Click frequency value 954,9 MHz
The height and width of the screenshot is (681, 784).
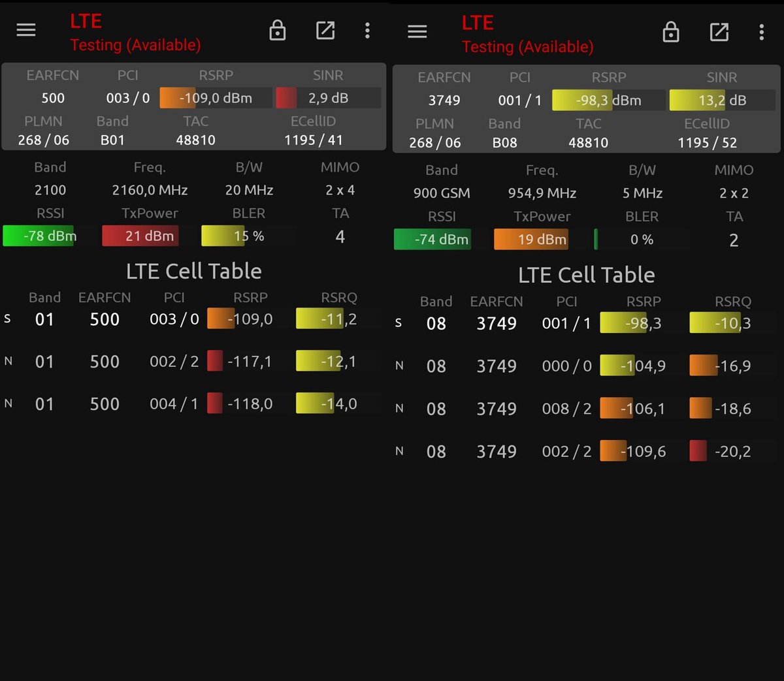(x=542, y=193)
